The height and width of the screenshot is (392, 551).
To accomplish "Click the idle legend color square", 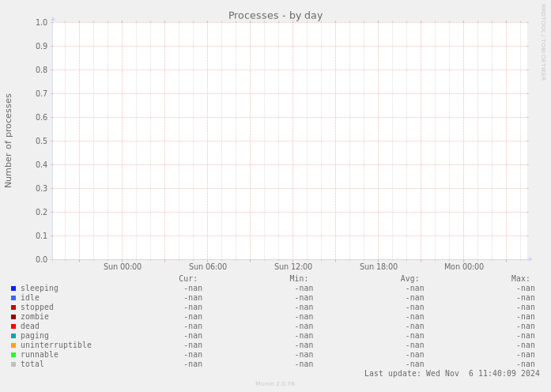I will pyautogui.click(x=13, y=298).
